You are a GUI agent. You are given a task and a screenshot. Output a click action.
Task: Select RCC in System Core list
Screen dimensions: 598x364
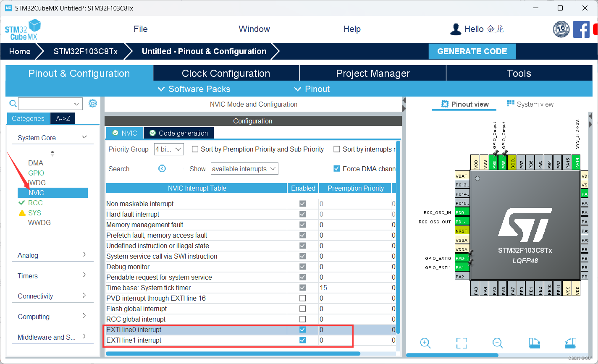point(35,203)
